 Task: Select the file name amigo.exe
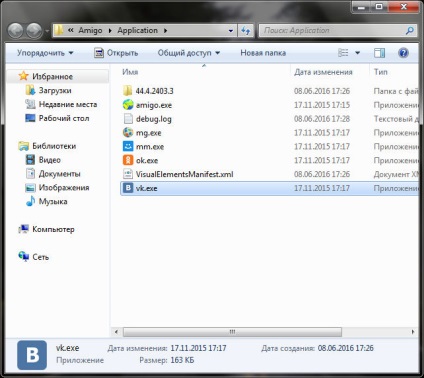point(154,105)
